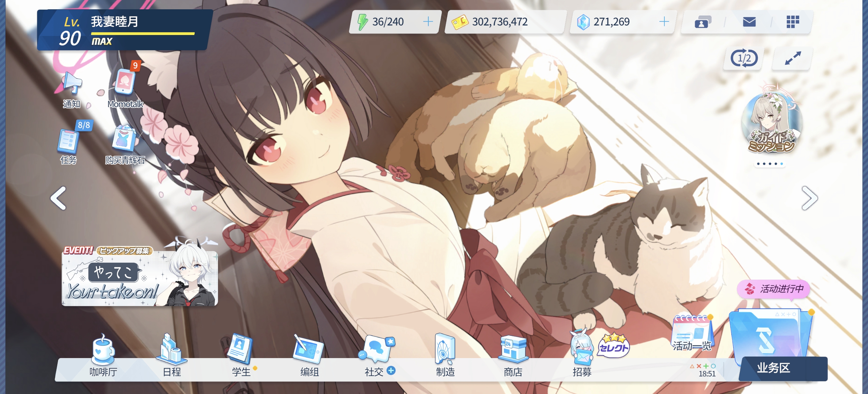Tap the AP counter 36/240
Viewport: 868px width, 394px height.
click(x=387, y=22)
